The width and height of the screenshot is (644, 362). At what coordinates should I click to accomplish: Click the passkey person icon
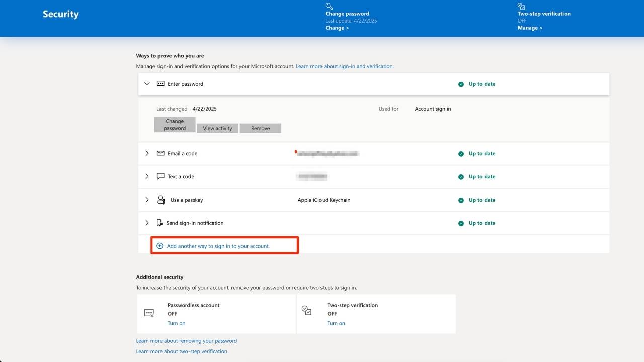tap(161, 200)
